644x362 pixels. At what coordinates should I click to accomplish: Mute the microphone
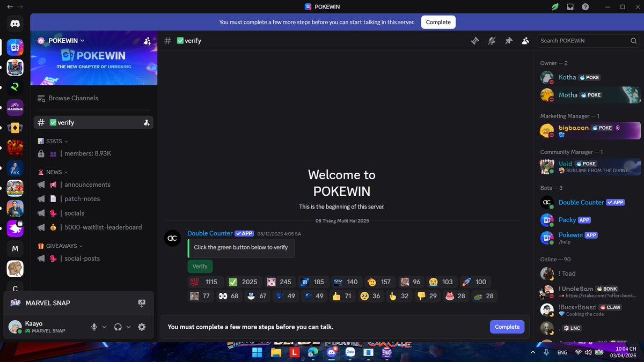tap(94, 327)
